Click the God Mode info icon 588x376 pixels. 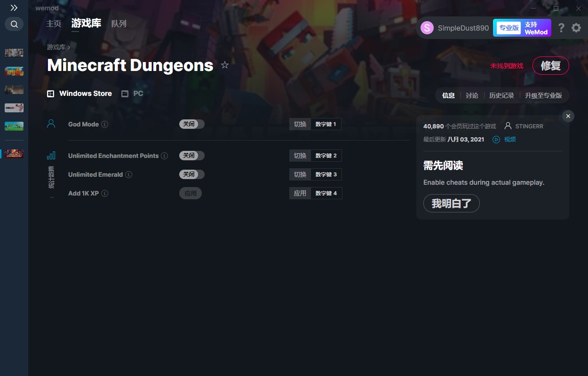105,125
